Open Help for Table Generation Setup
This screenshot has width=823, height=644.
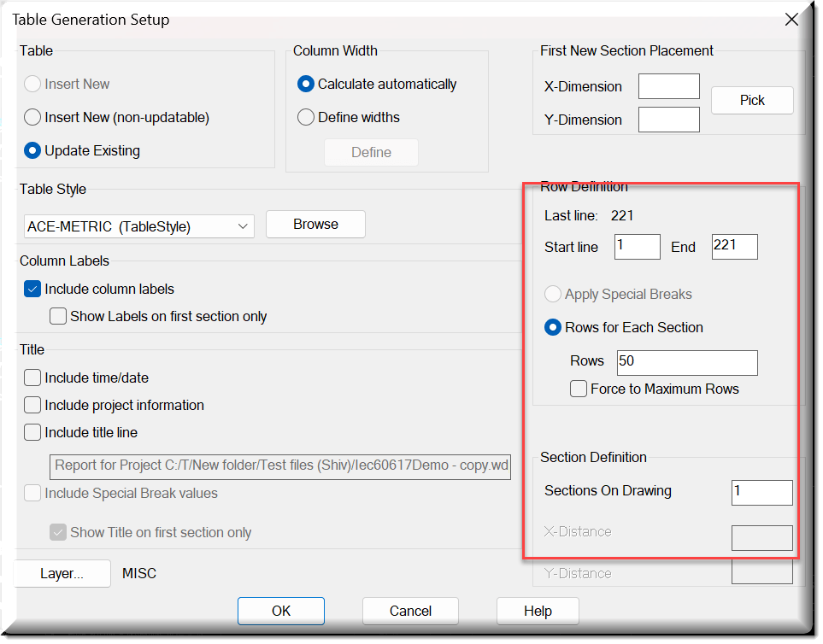(x=538, y=611)
